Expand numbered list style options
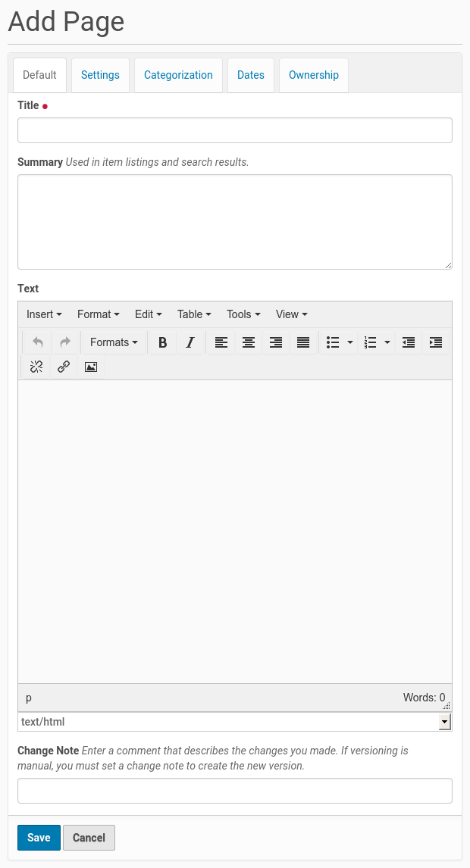The width and height of the screenshot is (470, 868). point(387,342)
